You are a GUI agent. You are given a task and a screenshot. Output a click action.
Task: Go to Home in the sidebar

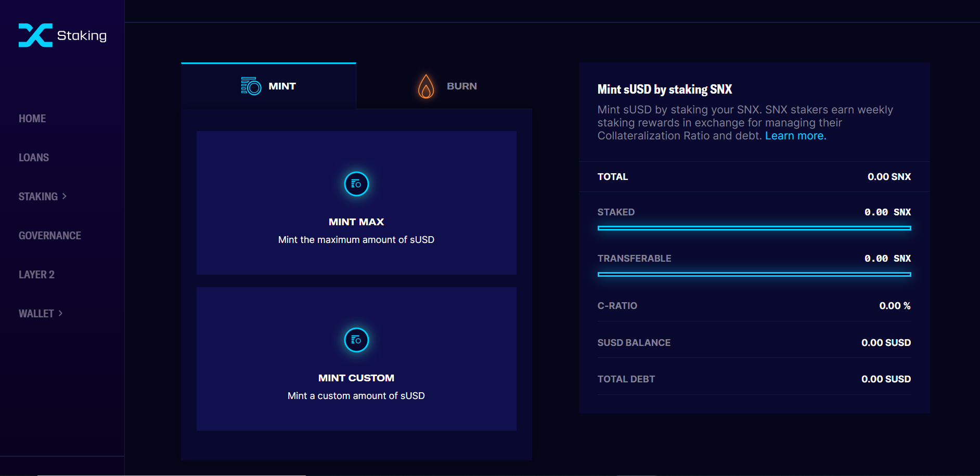point(32,119)
